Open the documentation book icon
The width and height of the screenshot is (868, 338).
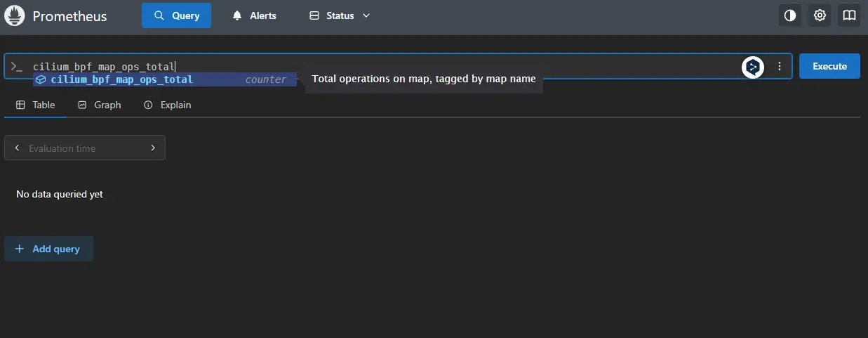pos(849,15)
